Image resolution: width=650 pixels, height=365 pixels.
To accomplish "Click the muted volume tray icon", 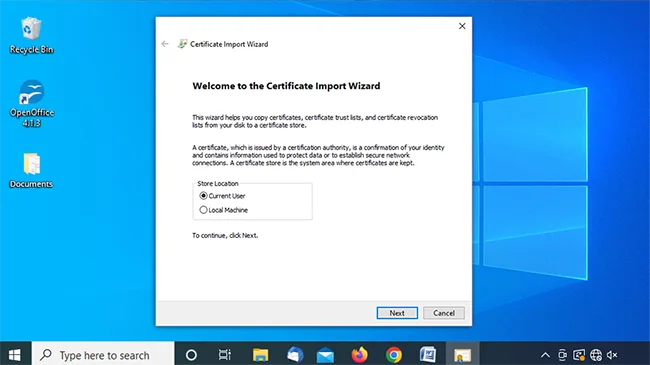I will click(x=612, y=355).
